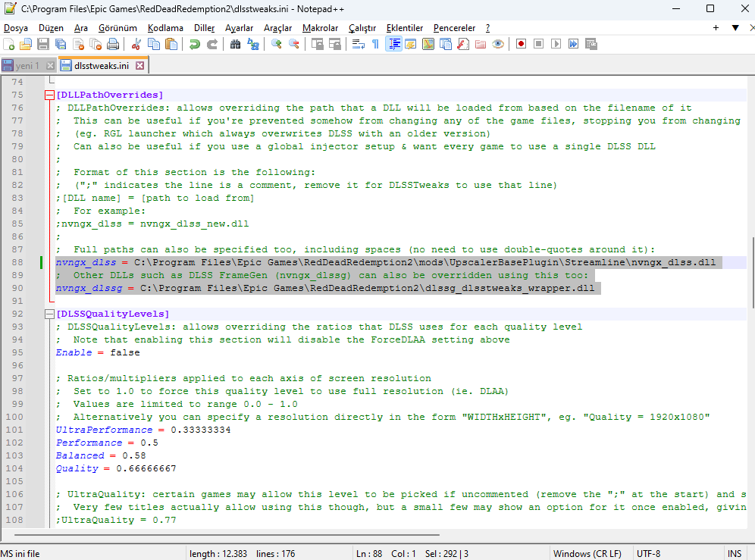Image resolution: width=755 pixels, height=560 pixels.
Task: Open the Ara menu
Action: [x=81, y=28]
